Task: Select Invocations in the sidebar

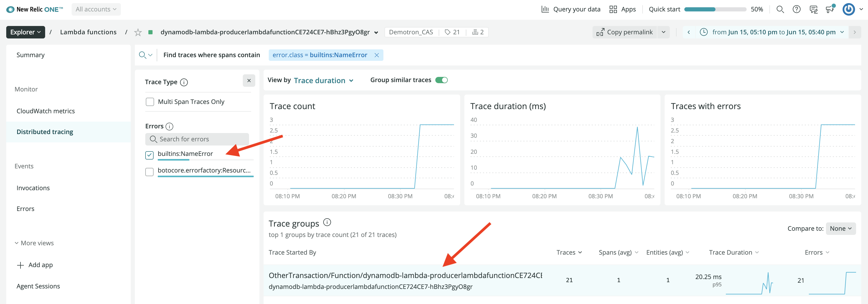Action: click(33, 188)
